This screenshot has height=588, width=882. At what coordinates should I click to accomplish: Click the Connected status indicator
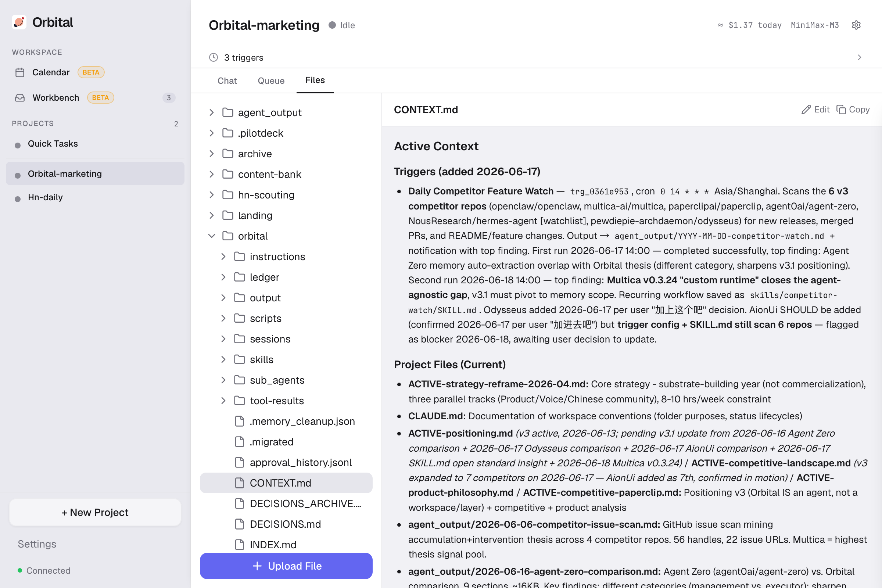tap(44, 571)
